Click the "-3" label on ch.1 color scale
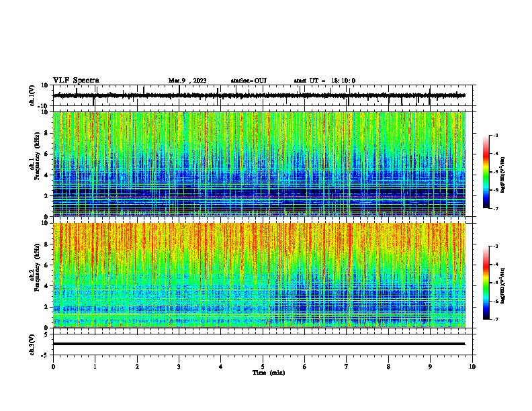The width and height of the screenshot is (532, 411). click(495, 135)
